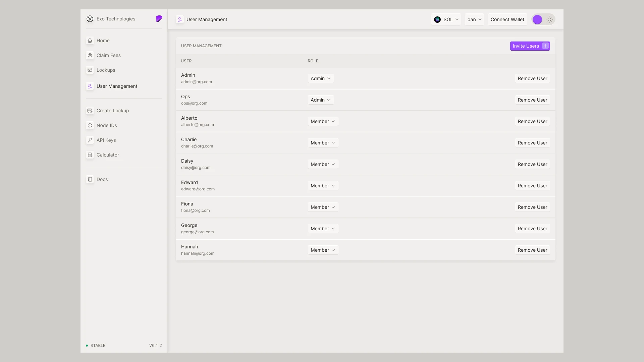Remove user Fiona

pos(532,207)
